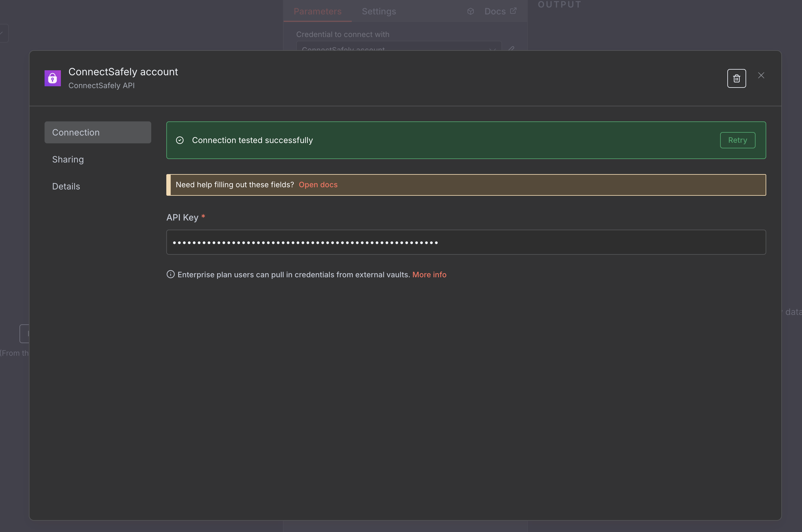
Task: Click into the API Key field
Action: [466, 242]
